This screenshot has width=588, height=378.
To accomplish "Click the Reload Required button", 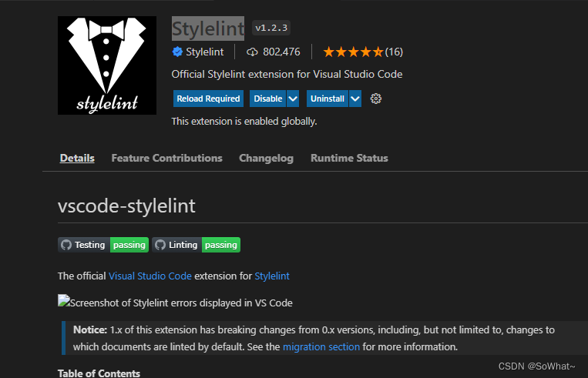I will click(x=208, y=99).
